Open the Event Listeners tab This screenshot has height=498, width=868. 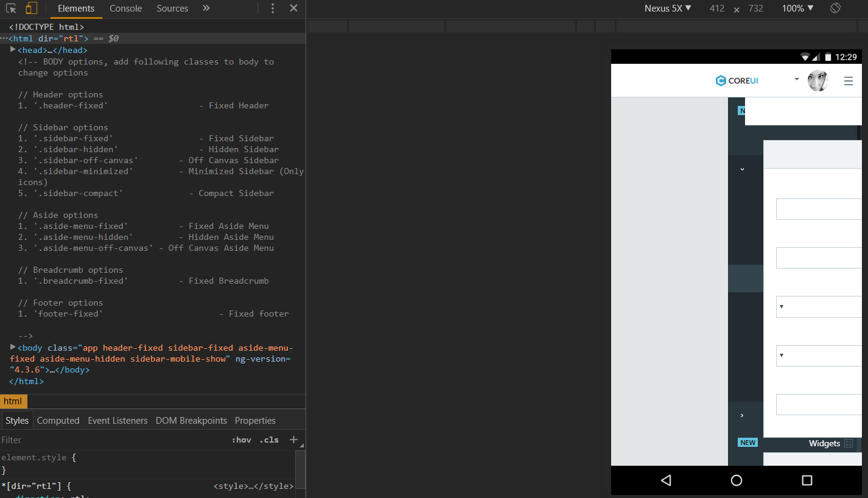[117, 421]
